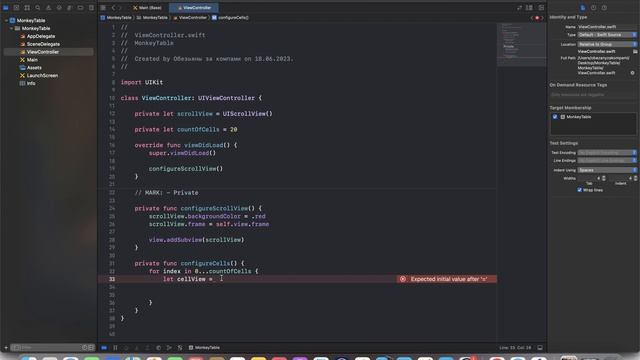Open the Indent Using Spaces dropdown
This screenshot has width=640, height=360.
[607, 170]
